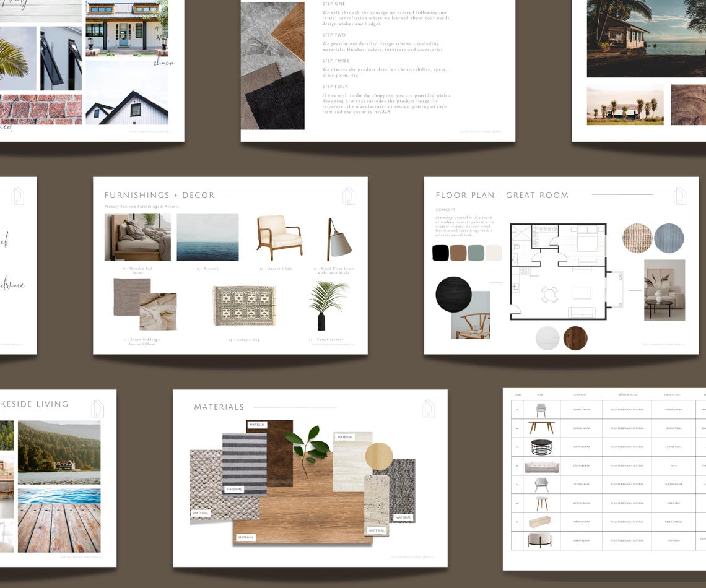The height and width of the screenshot is (588, 706).
Task: Select the dark wood circular swatch near the floor plan
Action: pos(575,339)
